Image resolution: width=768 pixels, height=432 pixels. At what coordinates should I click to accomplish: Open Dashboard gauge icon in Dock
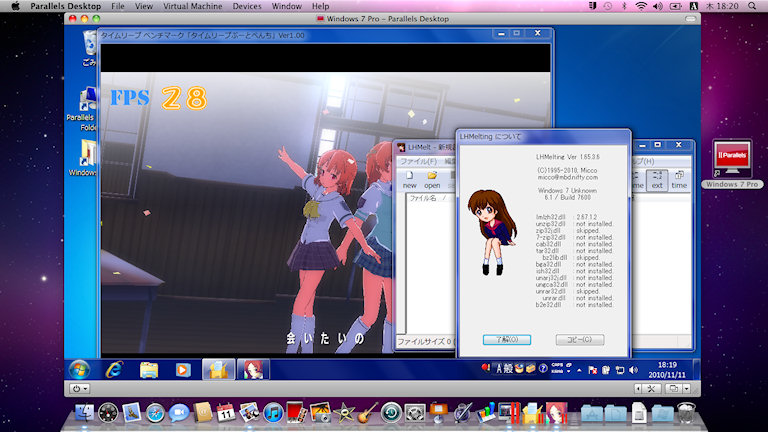tap(108, 413)
